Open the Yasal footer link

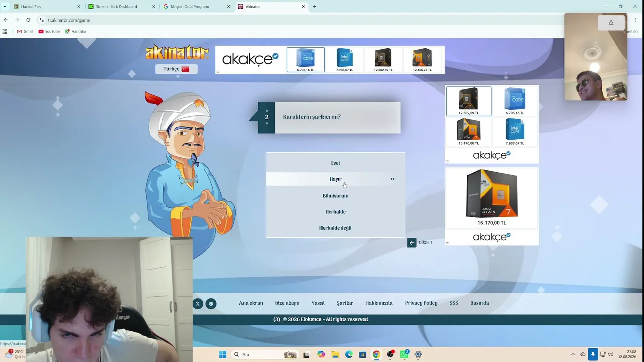pyautogui.click(x=318, y=303)
